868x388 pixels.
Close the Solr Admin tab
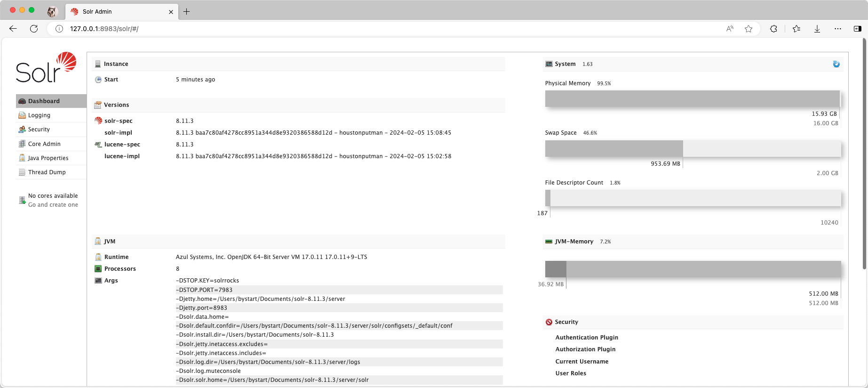coord(171,12)
